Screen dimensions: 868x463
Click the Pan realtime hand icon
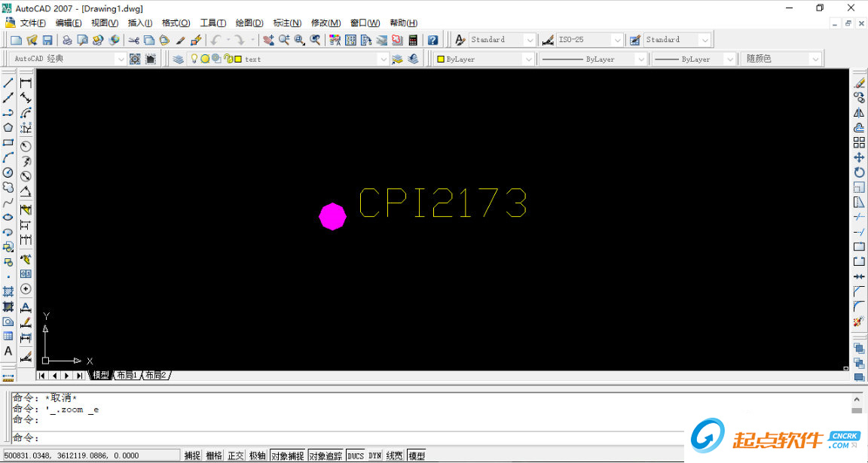tap(268, 40)
